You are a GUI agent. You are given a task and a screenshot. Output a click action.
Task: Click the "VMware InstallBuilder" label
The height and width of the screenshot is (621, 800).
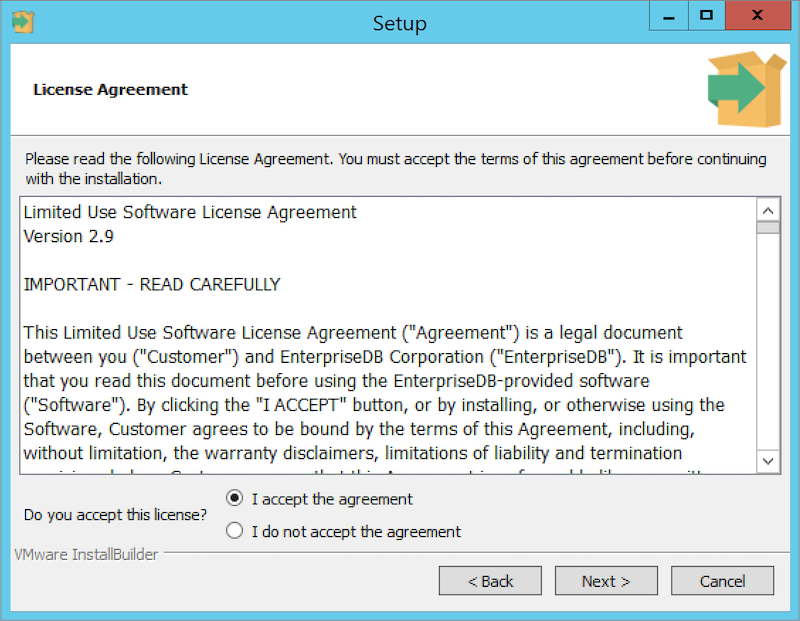[86, 554]
